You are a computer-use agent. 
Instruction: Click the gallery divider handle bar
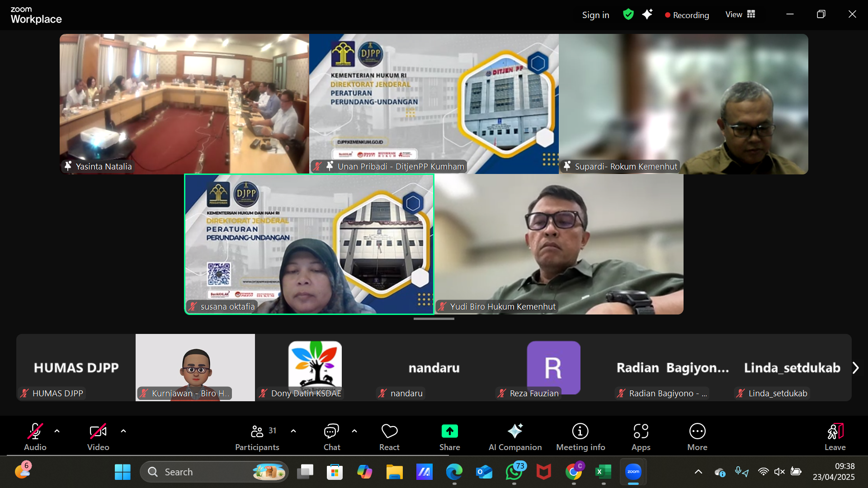[x=434, y=319]
